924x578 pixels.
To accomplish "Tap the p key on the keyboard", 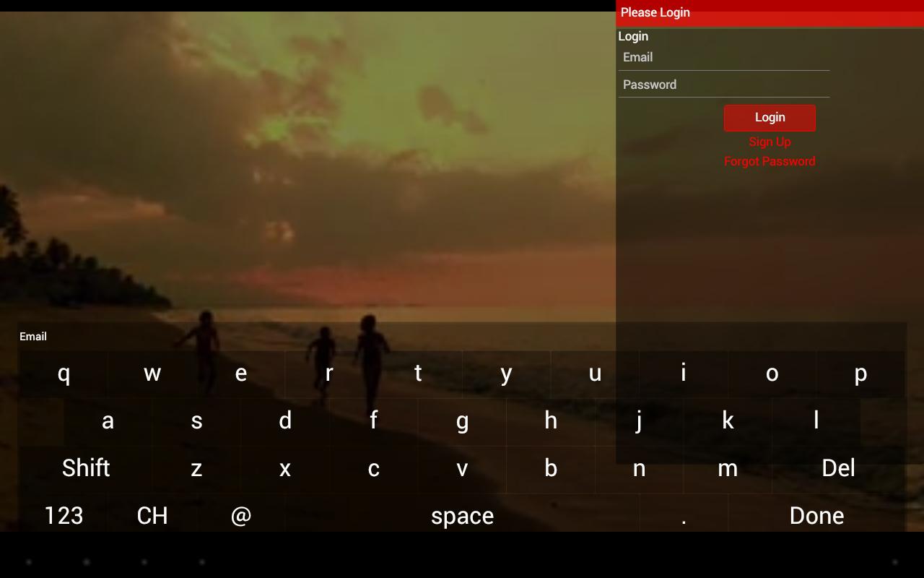I will point(860,374).
